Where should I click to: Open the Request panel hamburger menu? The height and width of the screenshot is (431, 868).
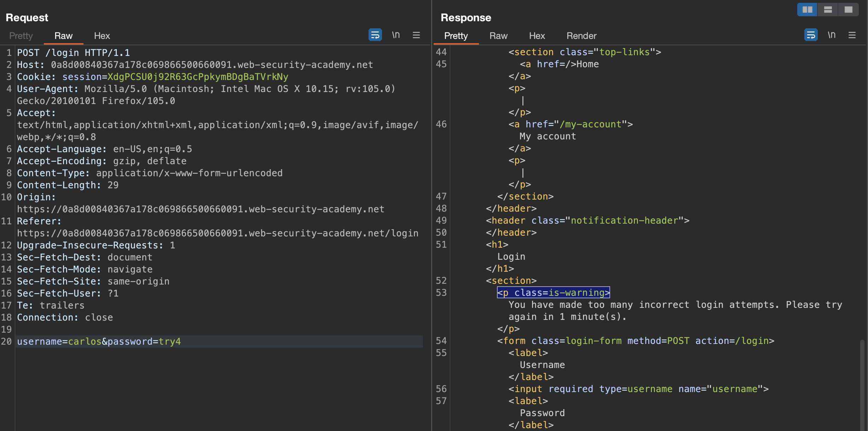click(416, 35)
